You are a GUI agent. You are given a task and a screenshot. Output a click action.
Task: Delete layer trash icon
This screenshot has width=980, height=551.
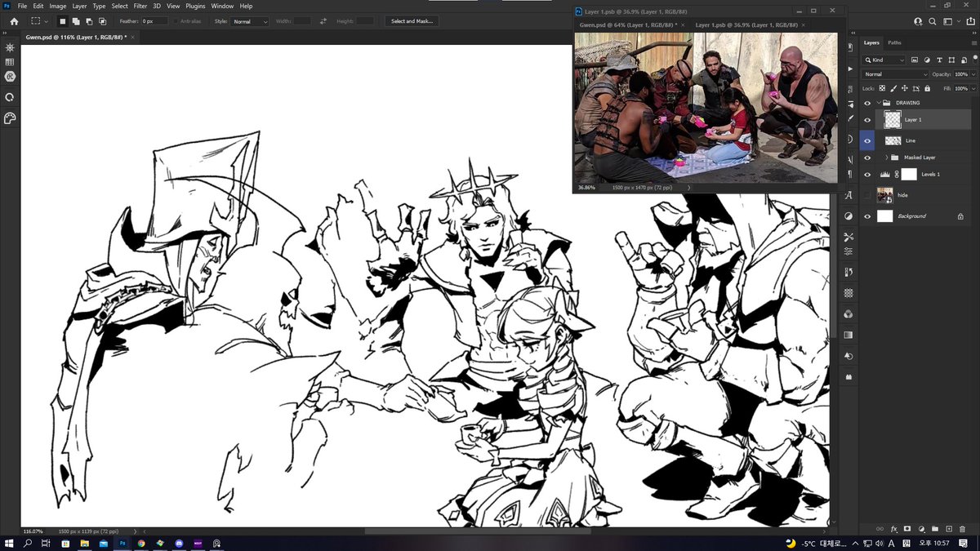[963, 529]
